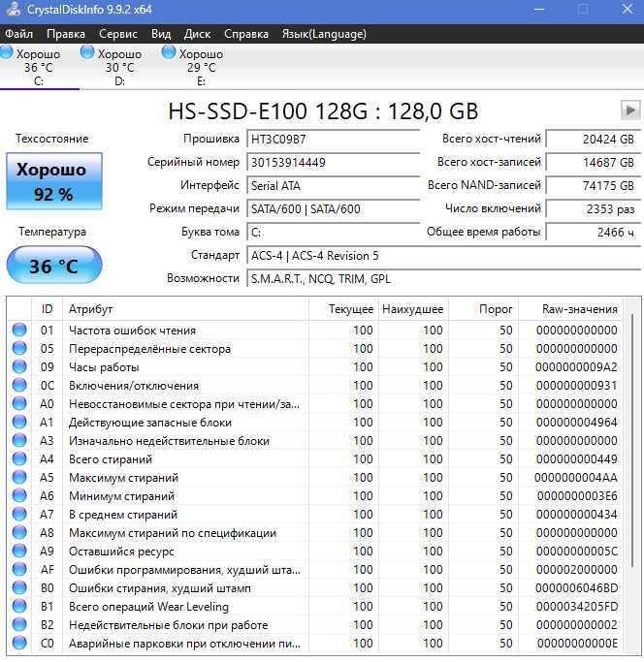
Task: Go to next disk with arrow button
Action: [x=629, y=110]
